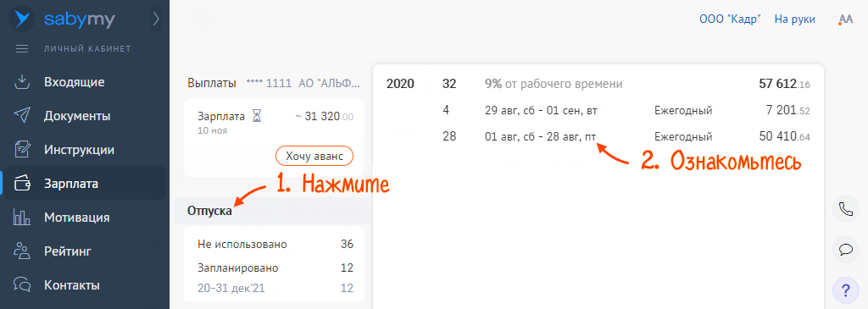This screenshot has height=309, width=868.
Task: Open the chat message bubble icon
Action: tap(845, 249)
